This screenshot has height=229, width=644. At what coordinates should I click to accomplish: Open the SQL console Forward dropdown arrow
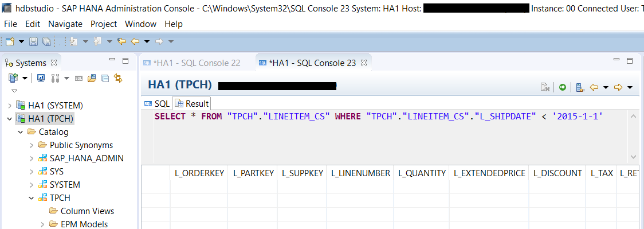pos(630,87)
